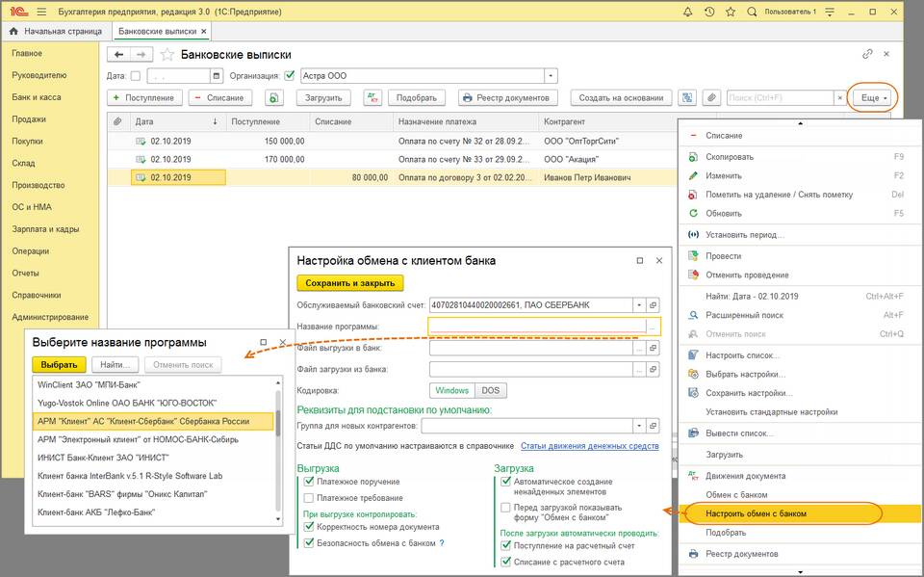Open the title bar settings menu dropdown icon
This screenshot has width=924, height=577.
click(830, 12)
